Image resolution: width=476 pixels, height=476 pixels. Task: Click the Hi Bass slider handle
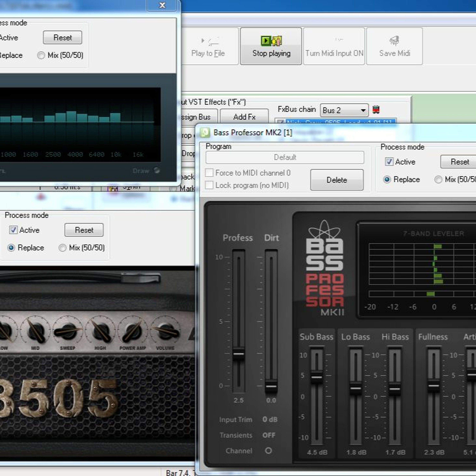pyautogui.click(x=395, y=389)
